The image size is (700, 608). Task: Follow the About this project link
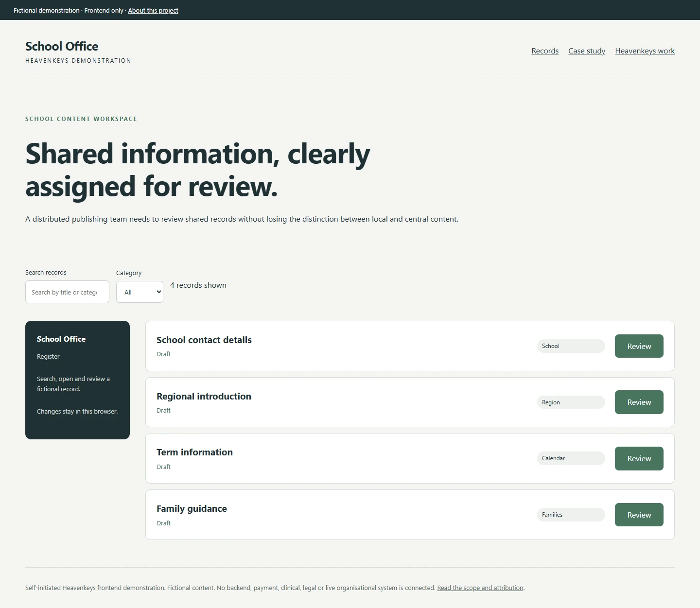coord(153,10)
